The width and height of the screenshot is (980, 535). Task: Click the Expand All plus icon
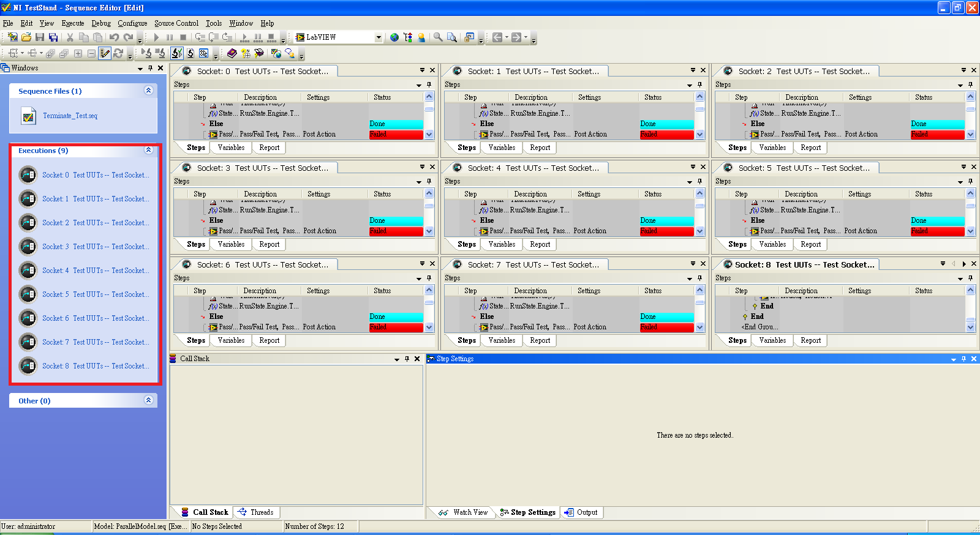78,53
